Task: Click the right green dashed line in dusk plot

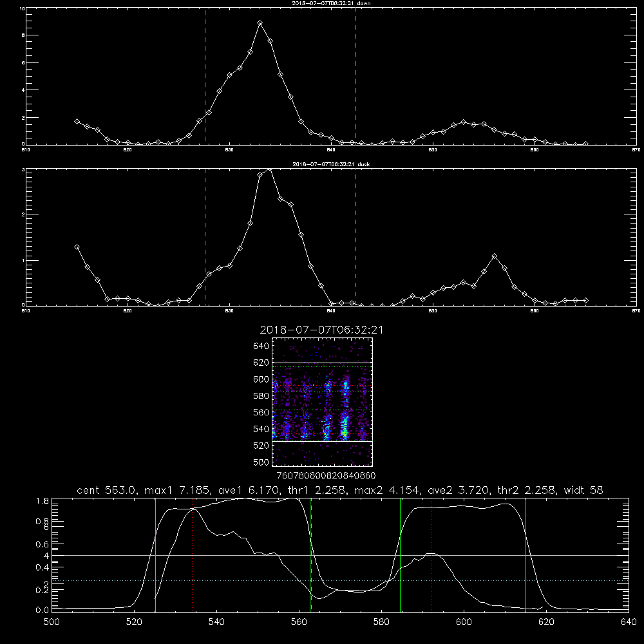Action: 355,236
